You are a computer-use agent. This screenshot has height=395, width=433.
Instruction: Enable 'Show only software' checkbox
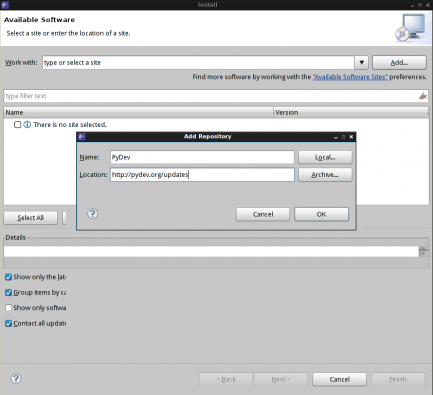[9, 308]
